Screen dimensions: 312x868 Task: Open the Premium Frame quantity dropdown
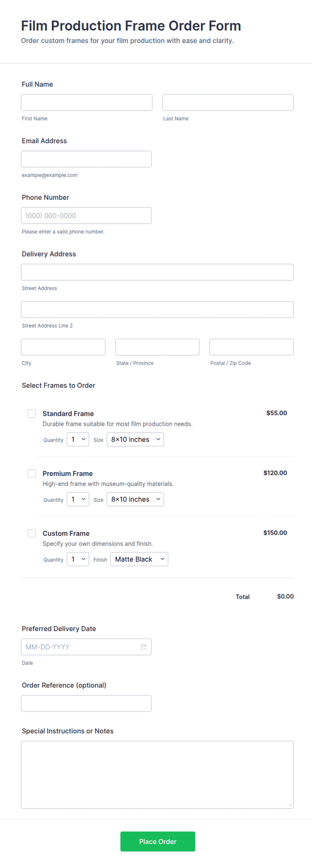click(78, 499)
